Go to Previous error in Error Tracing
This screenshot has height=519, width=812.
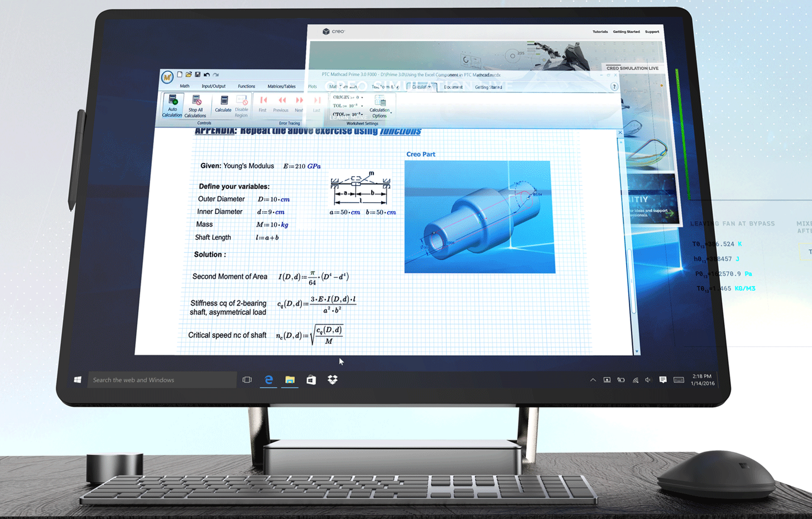pyautogui.click(x=281, y=103)
